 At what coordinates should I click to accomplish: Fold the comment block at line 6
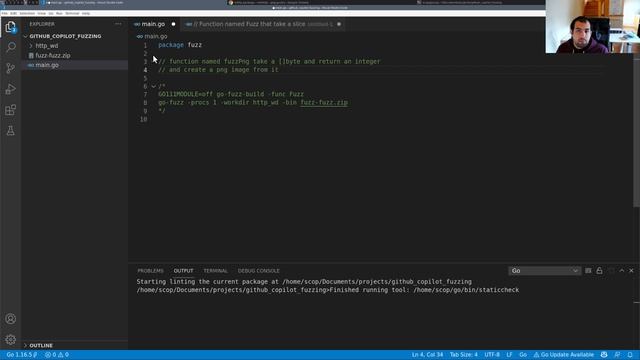tap(153, 86)
